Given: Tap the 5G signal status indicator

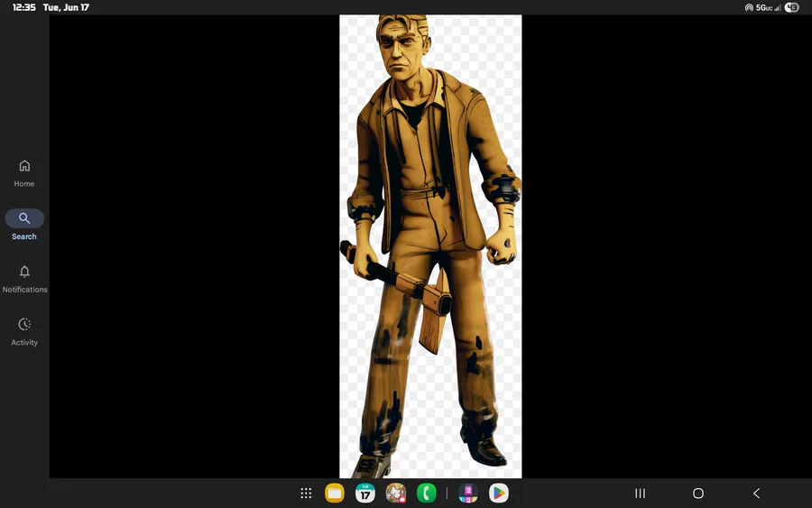Looking at the screenshot, I should (x=768, y=7).
